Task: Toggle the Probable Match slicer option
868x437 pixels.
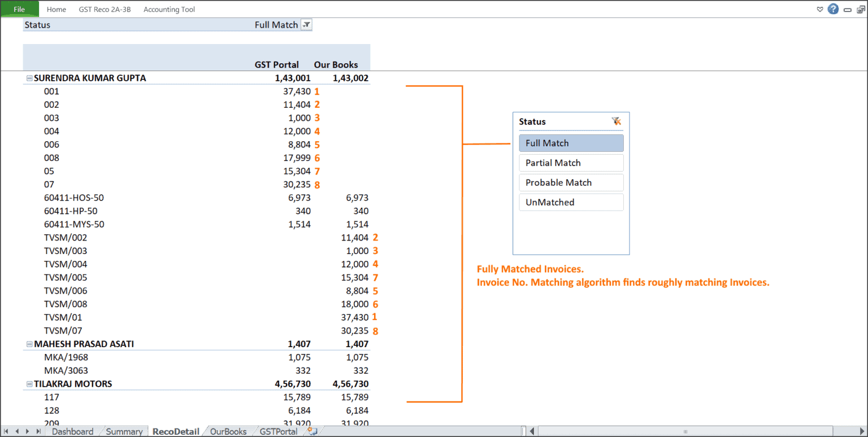Action: 571,182
